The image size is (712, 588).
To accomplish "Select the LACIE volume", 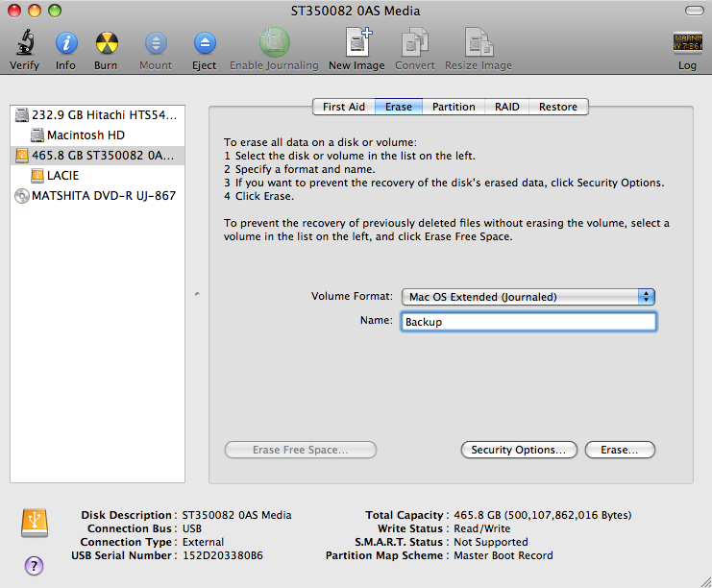I will coord(97,175).
